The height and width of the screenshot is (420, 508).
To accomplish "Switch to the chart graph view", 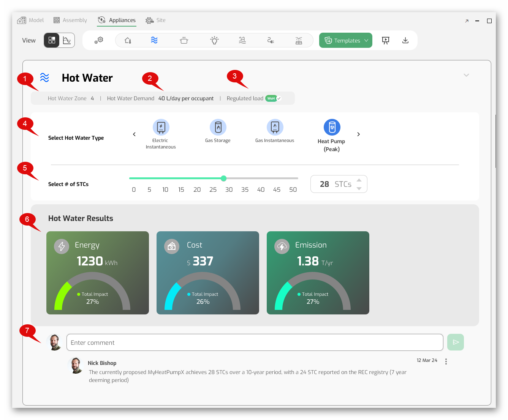I will (67, 40).
